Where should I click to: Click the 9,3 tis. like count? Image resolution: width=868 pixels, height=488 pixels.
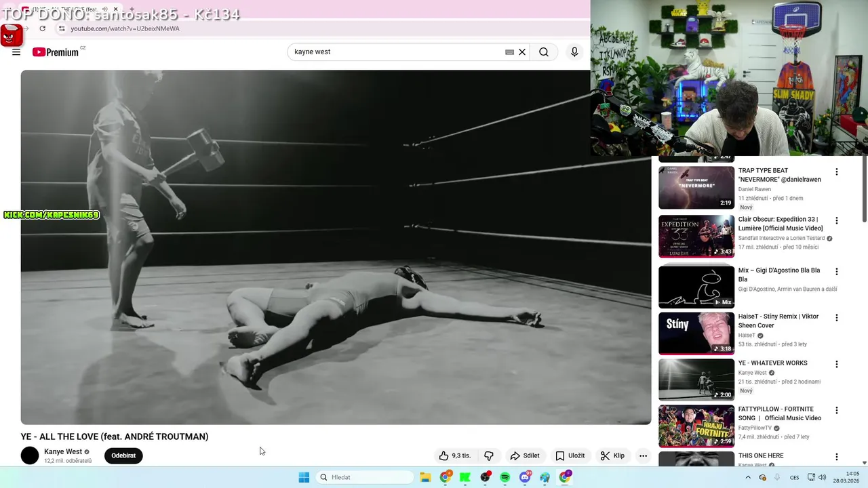tap(461, 455)
